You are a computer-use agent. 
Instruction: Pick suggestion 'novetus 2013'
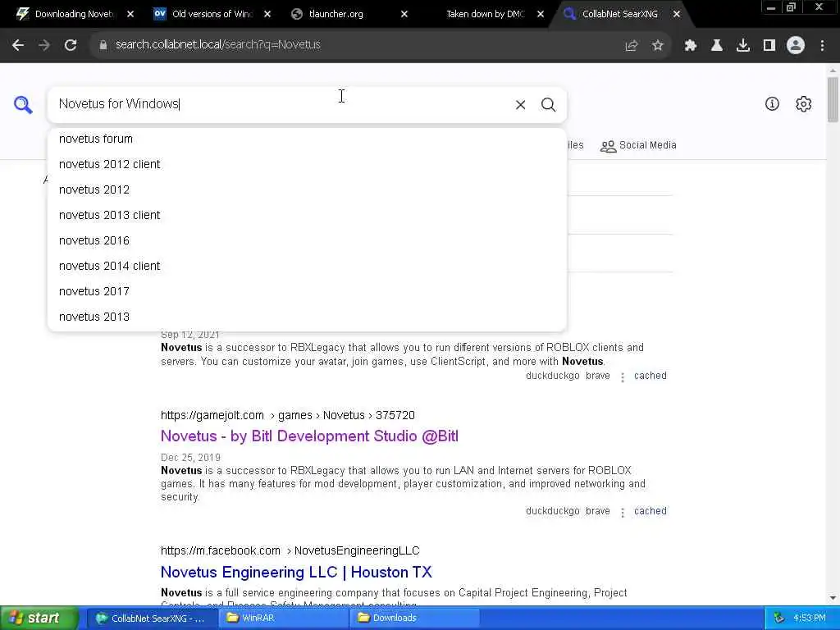(x=307, y=317)
